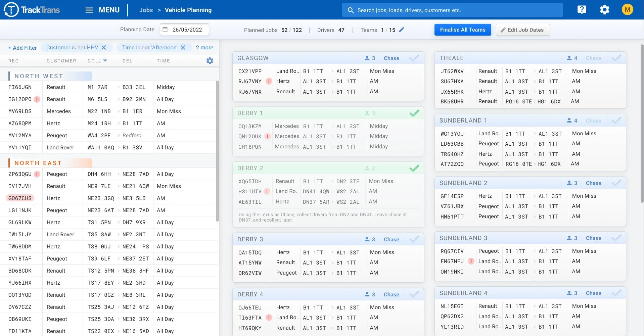Click drivers icon on DERBY 4
644x336 pixels.
(x=367, y=294)
